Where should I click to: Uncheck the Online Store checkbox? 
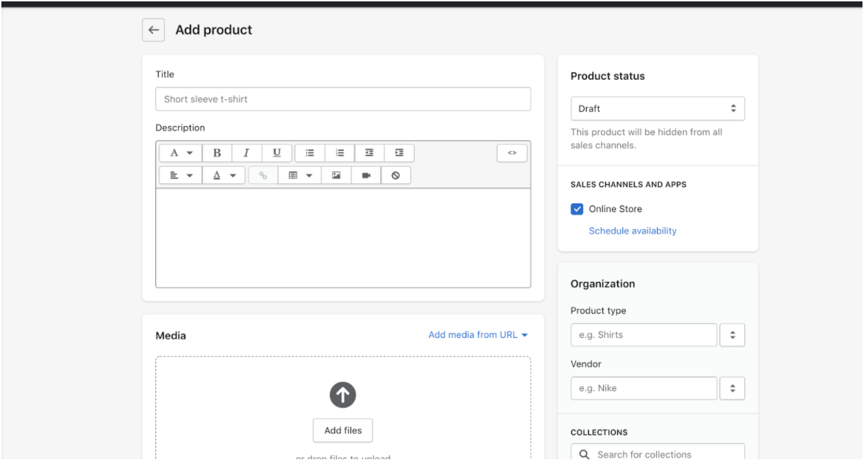pos(578,209)
